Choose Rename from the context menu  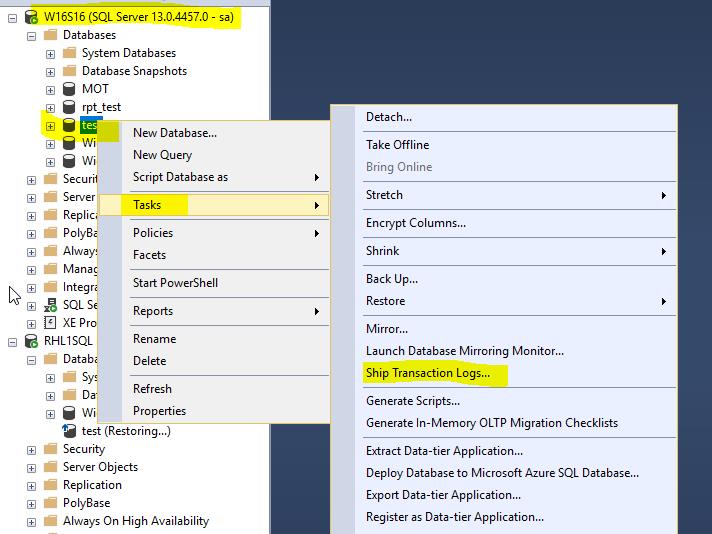point(213,339)
